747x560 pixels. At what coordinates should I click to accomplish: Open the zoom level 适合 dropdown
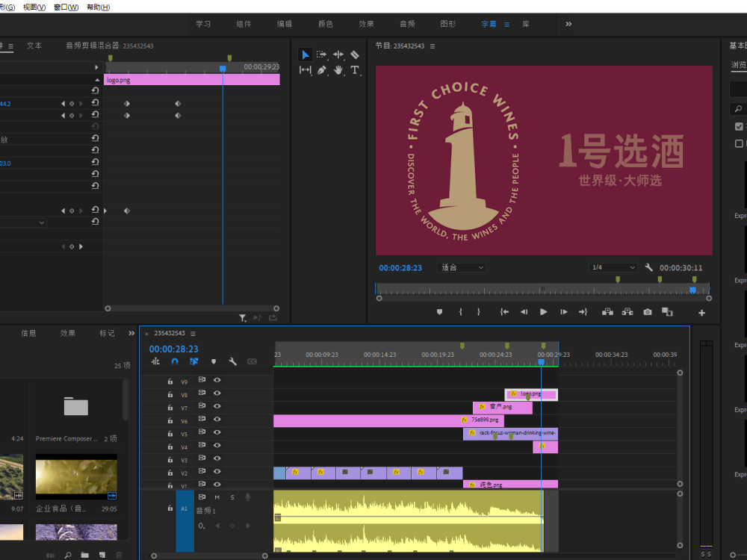click(462, 267)
